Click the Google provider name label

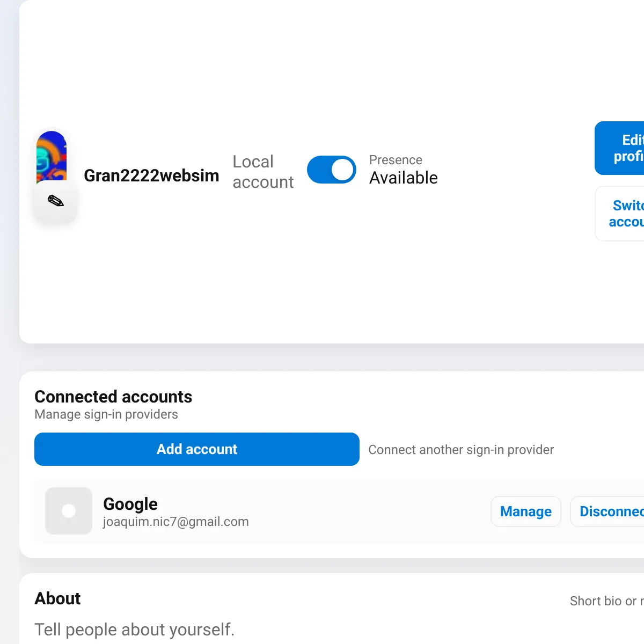(x=130, y=504)
